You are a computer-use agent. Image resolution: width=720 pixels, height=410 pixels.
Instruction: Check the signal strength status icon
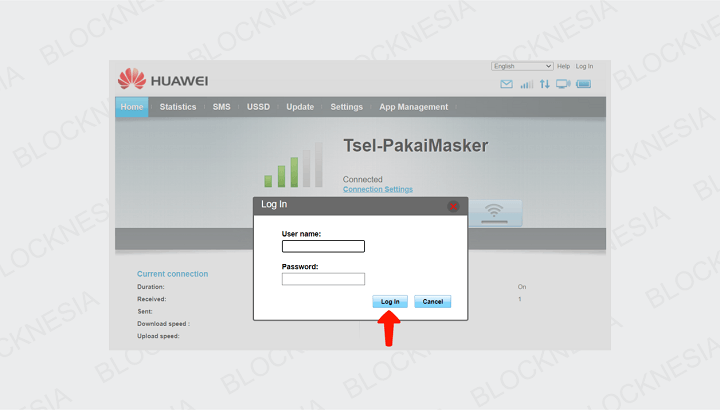(x=526, y=84)
